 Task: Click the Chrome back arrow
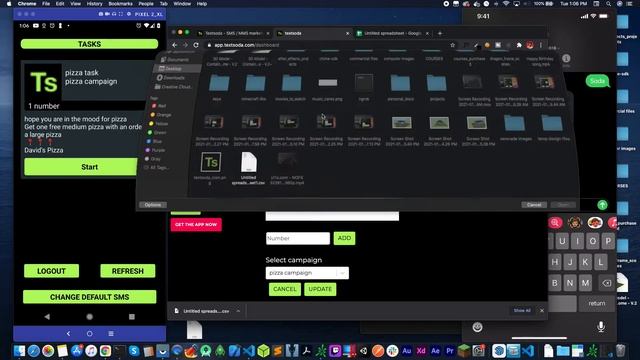pyautogui.click(x=175, y=45)
